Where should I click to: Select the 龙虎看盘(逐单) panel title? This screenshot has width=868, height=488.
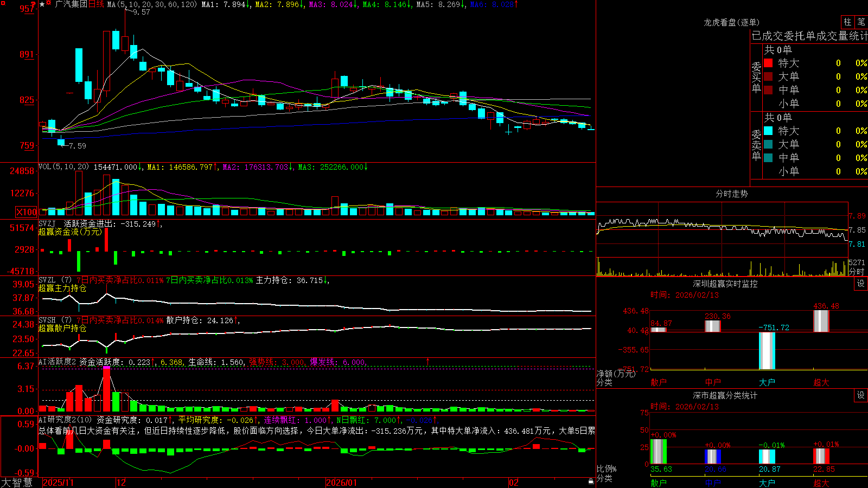tap(731, 22)
